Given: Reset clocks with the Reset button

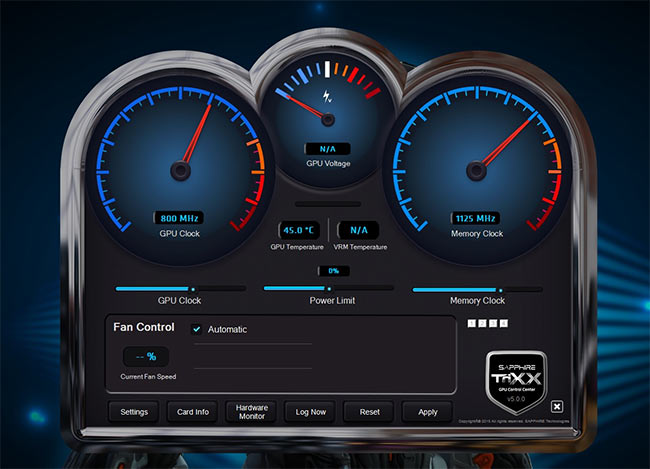Looking at the screenshot, I should click(x=369, y=412).
